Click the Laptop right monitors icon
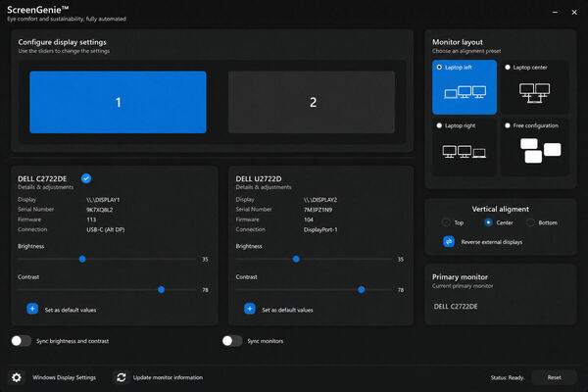This screenshot has height=392, width=588. point(464,152)
